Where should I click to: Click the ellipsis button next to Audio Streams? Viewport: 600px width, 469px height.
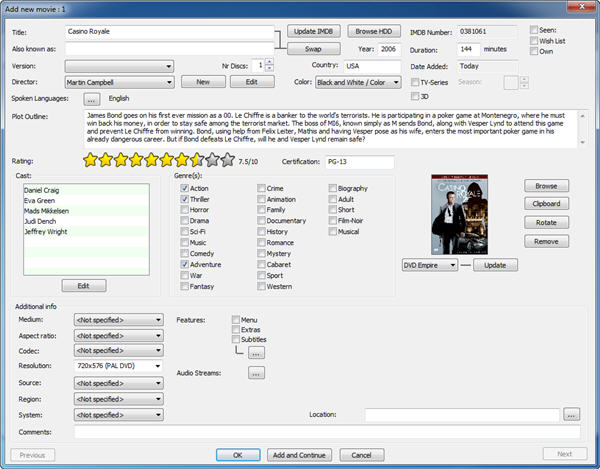[256, 373]
